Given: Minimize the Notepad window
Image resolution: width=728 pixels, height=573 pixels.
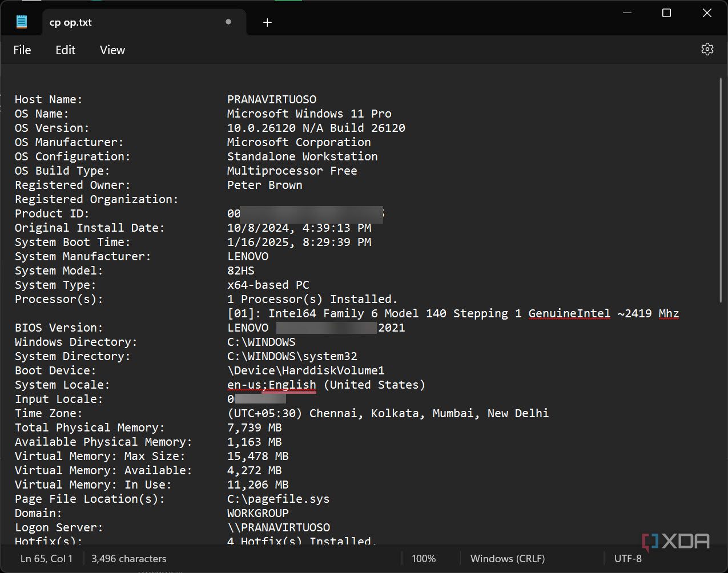Looking at the screenshot, I should coord(626,13).
